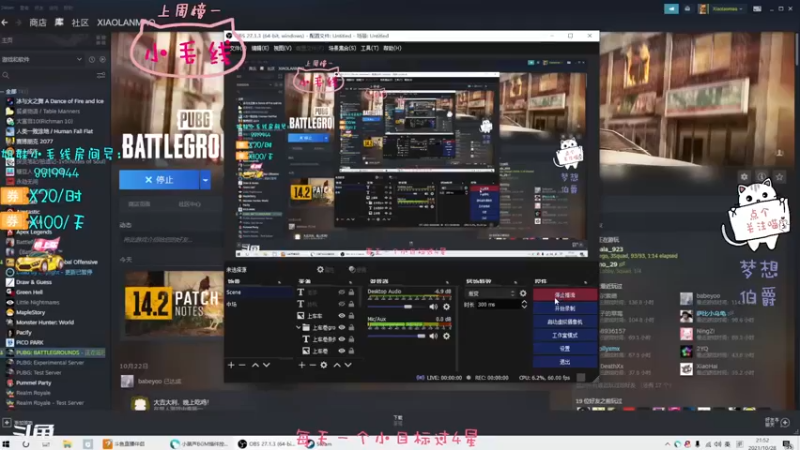
Task: Move source up in Sources panel
Action: pyautogui.click(x=337, y=365)
